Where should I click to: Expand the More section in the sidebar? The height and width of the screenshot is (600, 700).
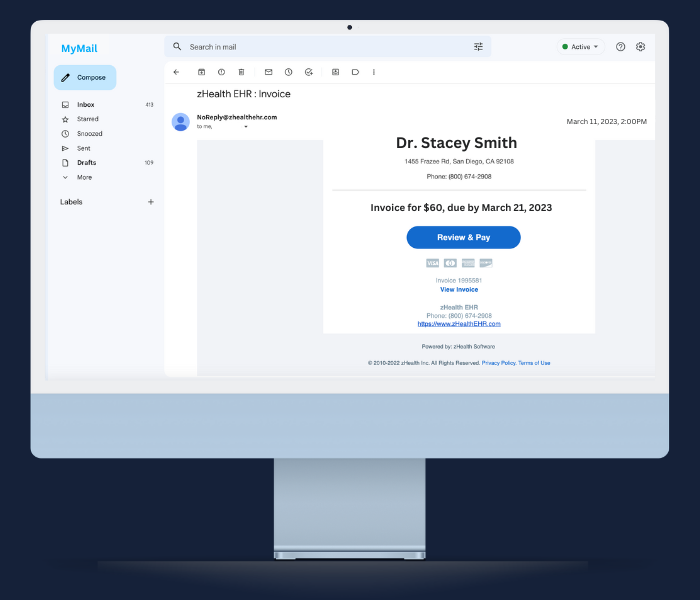84,177
